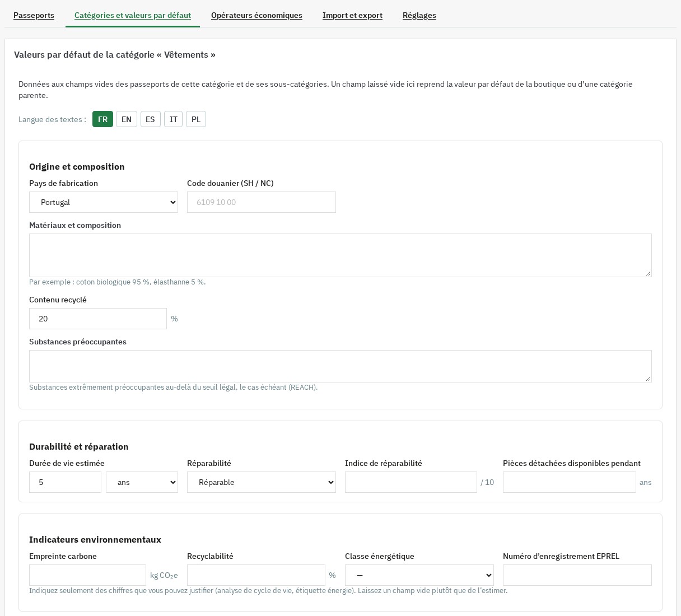Screen dimensions: 681x616
Task: Click the 'Langue des textes :' label
Action: (x=52, y=119)
